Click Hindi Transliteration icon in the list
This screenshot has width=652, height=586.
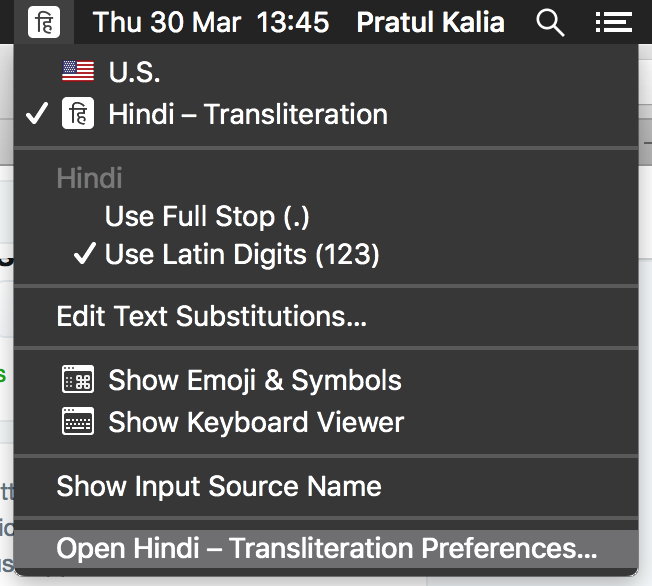[x=78, y=114]
